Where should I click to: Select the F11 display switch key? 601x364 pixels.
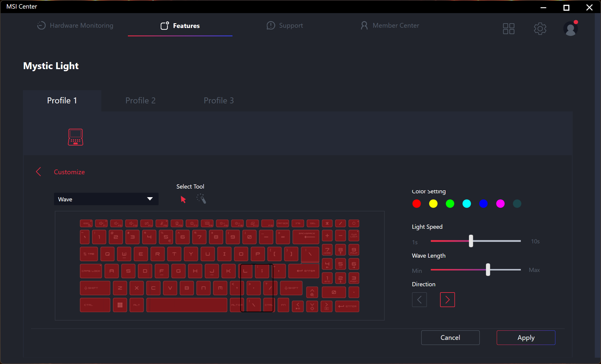(x=253, y=223)
